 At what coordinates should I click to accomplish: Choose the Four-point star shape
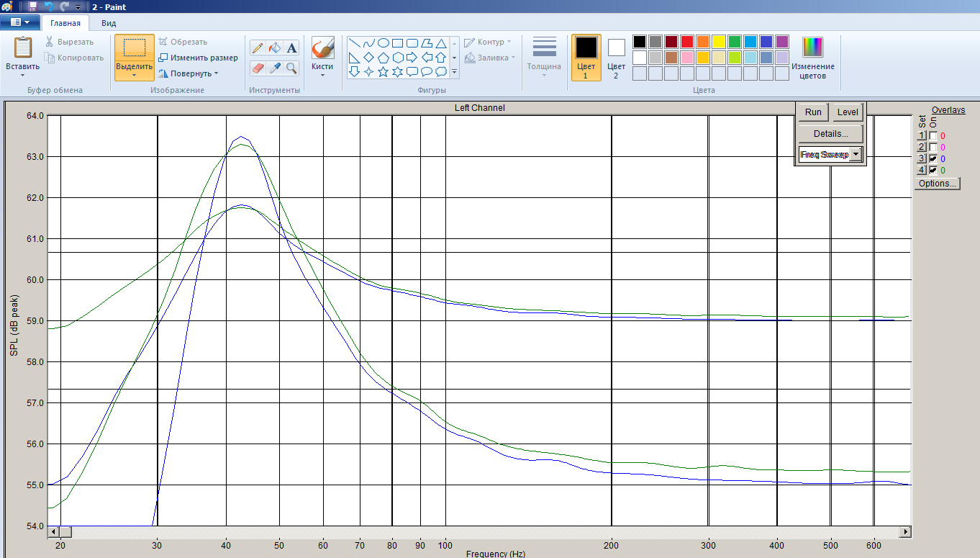368,72
